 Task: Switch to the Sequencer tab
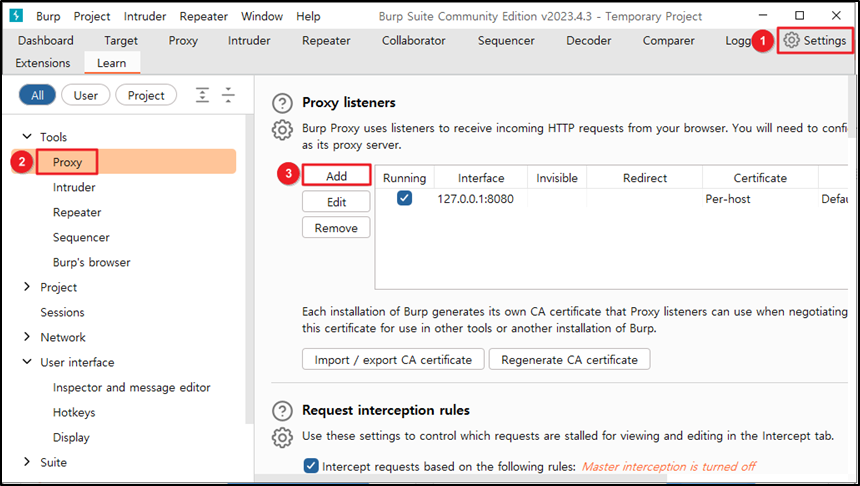pos(506,41)
